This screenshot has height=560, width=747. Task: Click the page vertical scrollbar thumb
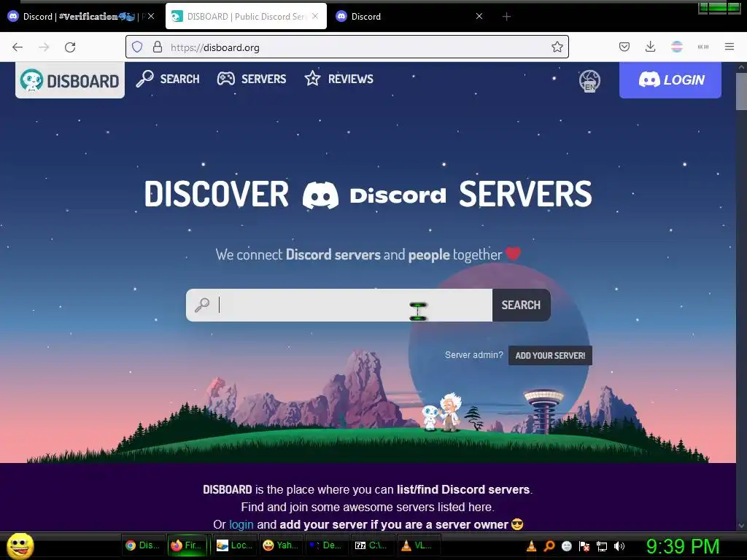[x=741, y=92]
